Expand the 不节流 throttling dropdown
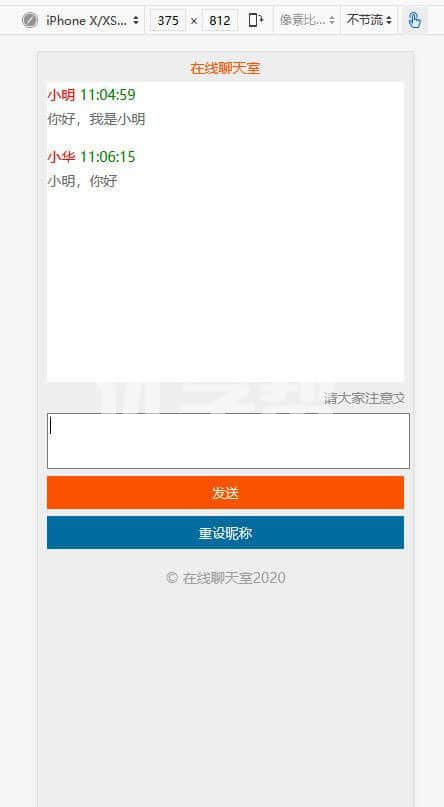This screenshot has height=807, width=444. pos(369,20)
